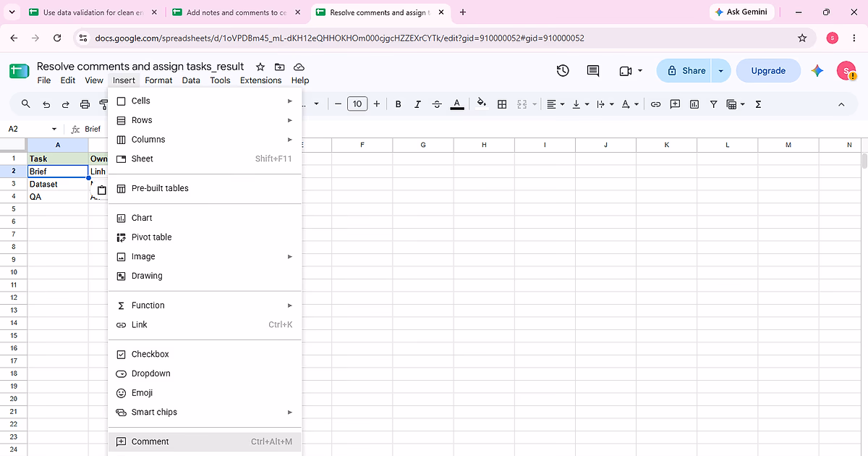Click the vertical scrollbar
The width and height of the screenshot is (868, 456).
coord(864,160)
